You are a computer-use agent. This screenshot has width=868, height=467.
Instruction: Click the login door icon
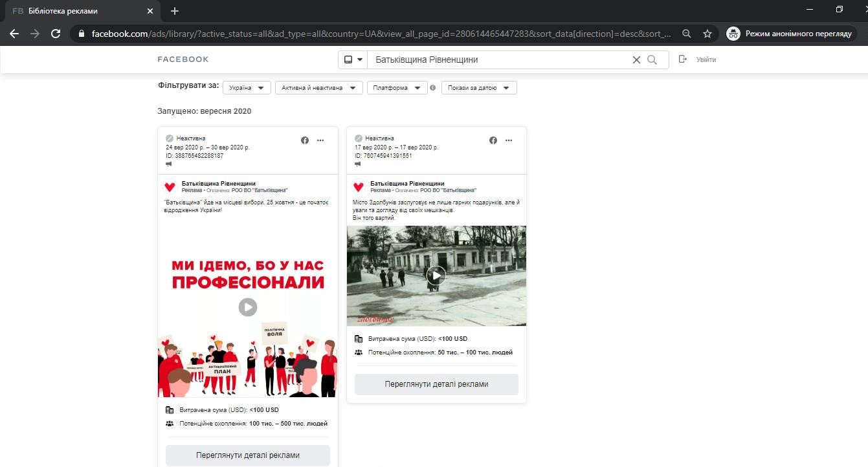(682, 60)
